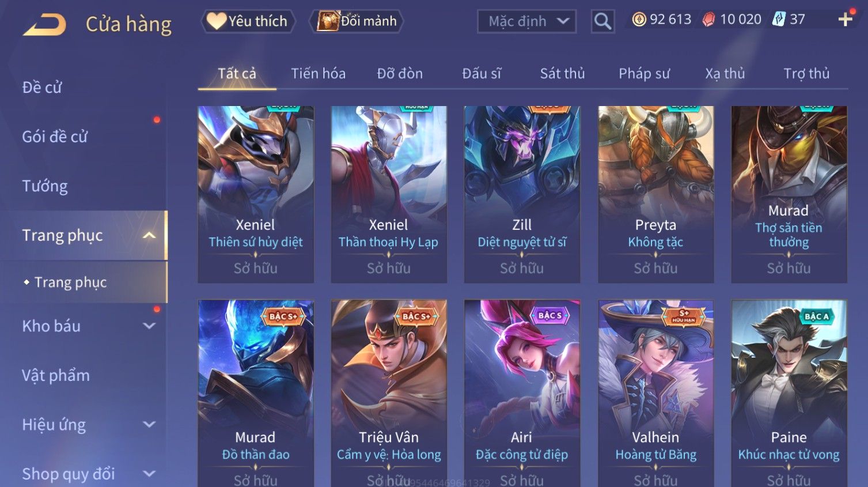
Task: Switch to the Pháp sư tab
Action: point(644,73)
